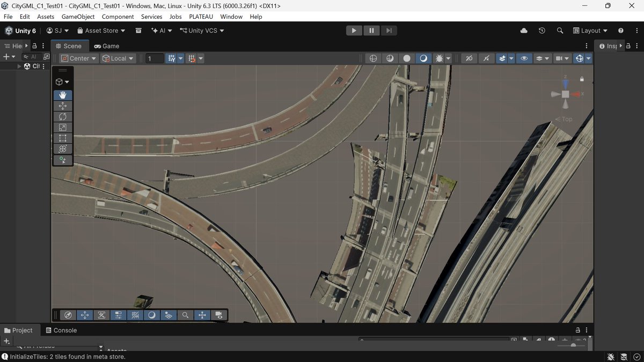
Task: Select wireframe draw mode
Action: pos(374,58)
